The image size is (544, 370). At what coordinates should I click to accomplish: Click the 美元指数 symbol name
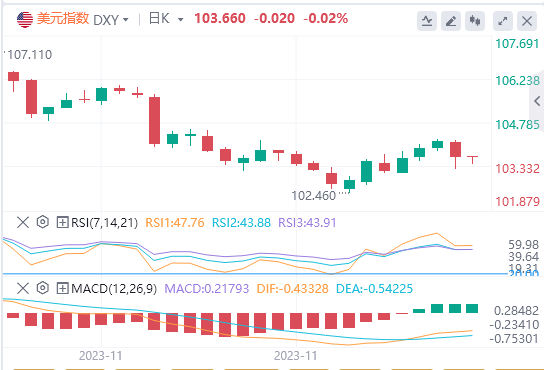coord(63,19)
